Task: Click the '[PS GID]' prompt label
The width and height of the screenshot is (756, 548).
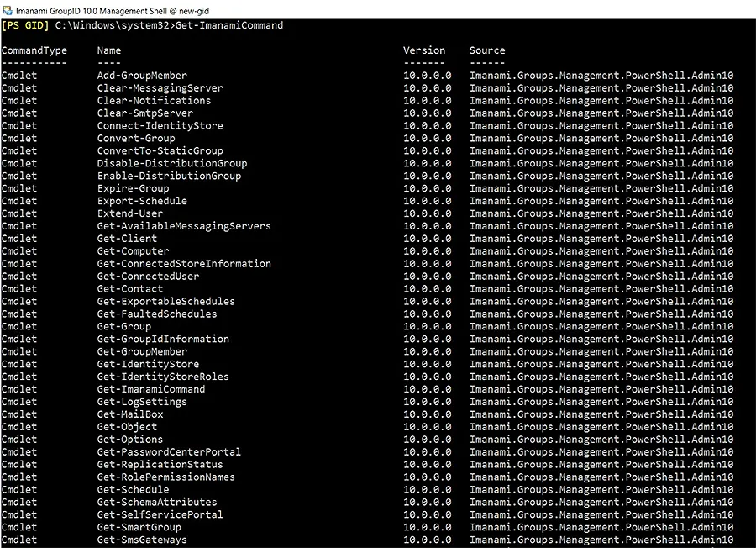Action: click(x=25, y=25)
